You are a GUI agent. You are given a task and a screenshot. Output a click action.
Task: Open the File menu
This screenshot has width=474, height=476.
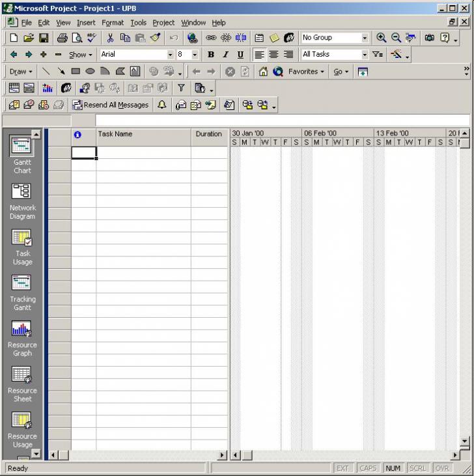tap(27, 23)
